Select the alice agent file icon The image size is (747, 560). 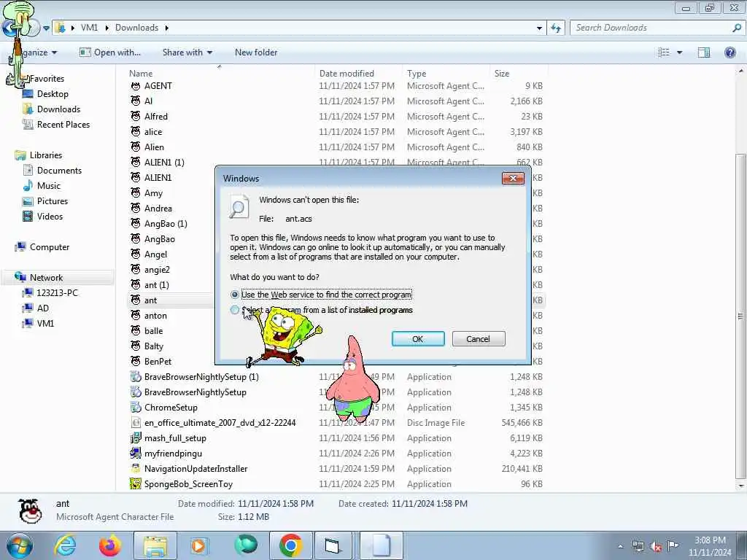coord(136,132)
